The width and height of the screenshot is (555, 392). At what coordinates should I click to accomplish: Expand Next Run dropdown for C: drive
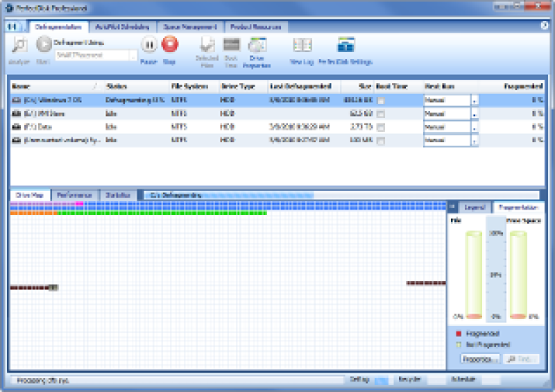[x=475, y=101]
